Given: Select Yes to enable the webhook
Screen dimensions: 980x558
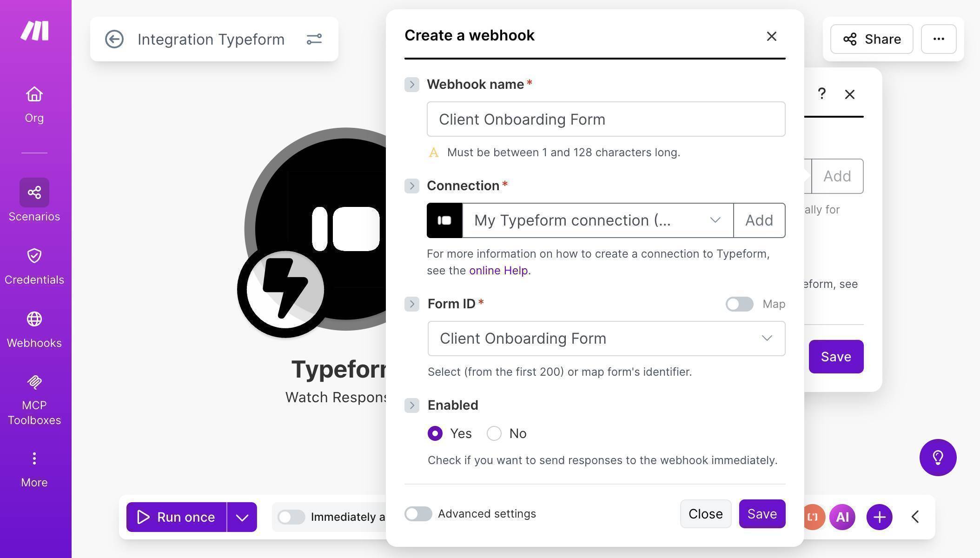Looking at the screenshot, I should 435,433.
